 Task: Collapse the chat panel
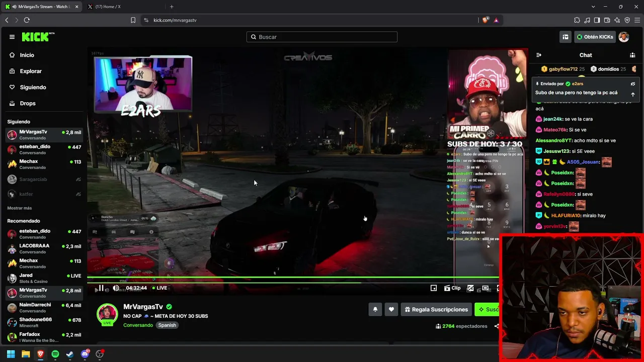click(x=539, y=55)
